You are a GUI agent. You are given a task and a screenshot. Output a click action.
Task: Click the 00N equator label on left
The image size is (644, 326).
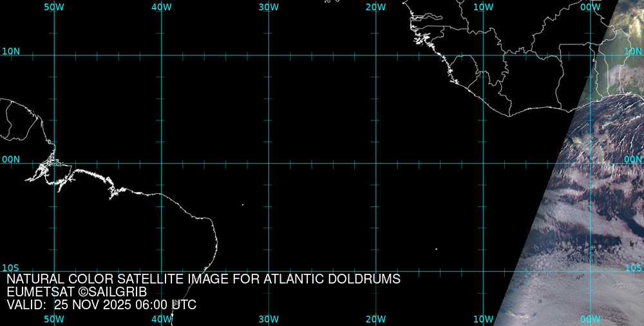click(11, 159)
